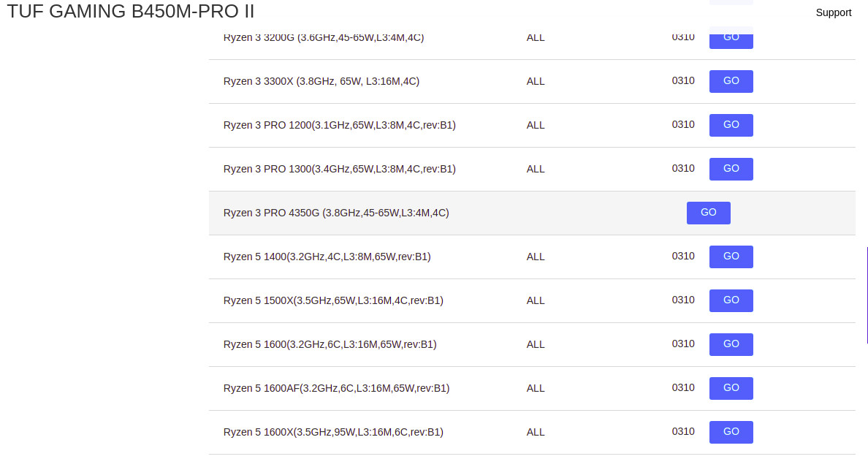Click GO for Ryzen 3 PRO 1300

pos(731,169)
